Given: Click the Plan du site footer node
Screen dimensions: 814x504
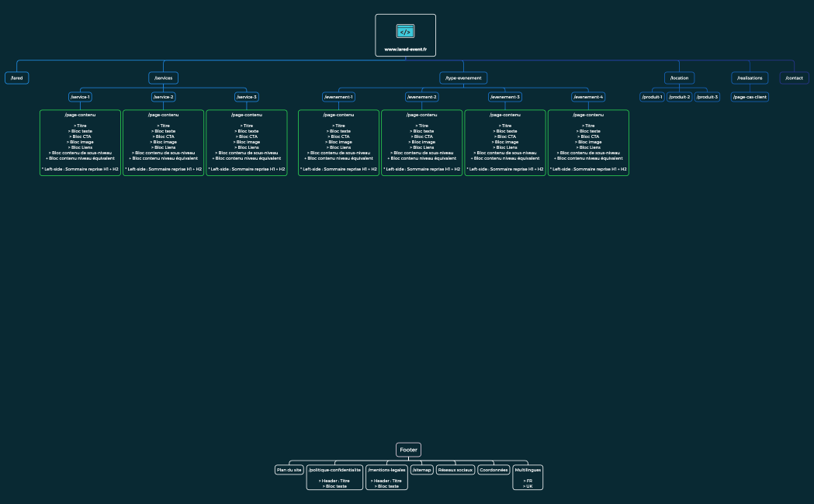Looking at the screenshot, I should point(289,469).
